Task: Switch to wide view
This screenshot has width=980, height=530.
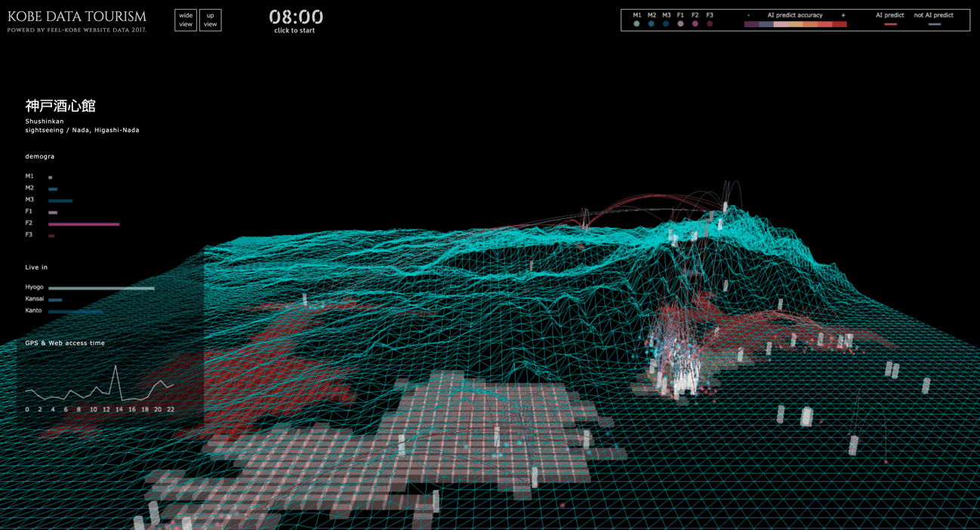Action: pyautogui.click(x=186, y=20)
